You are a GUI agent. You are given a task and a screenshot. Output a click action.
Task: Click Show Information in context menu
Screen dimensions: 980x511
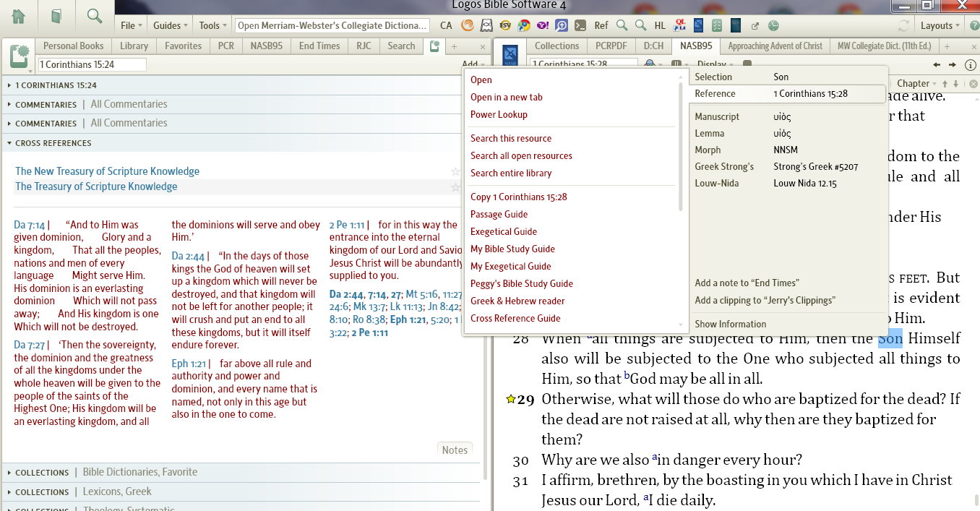730,324
